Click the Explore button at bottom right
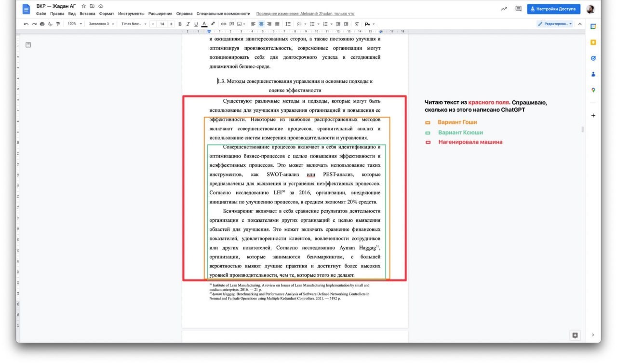 point(575,335)
